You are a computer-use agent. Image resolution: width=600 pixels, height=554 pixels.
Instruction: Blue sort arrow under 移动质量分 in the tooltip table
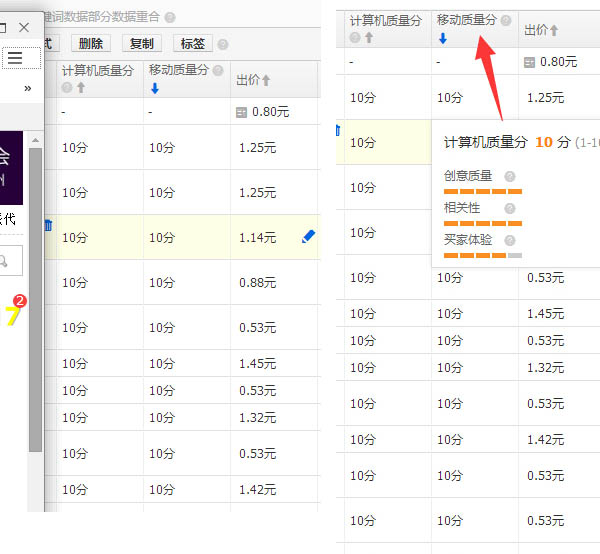pos(443,38)
